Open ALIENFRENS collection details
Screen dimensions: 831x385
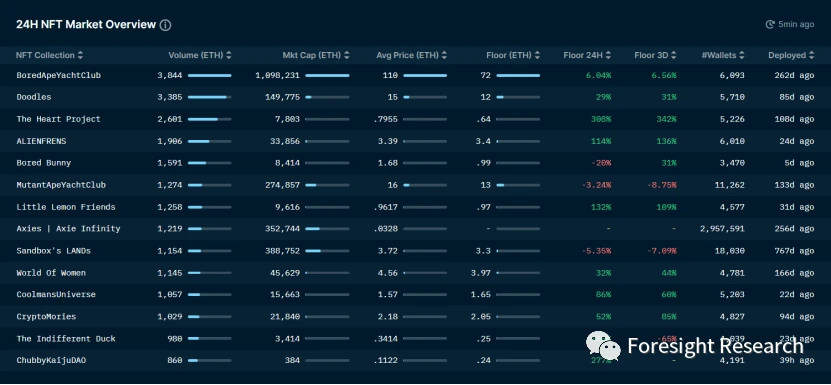(416, 141)
